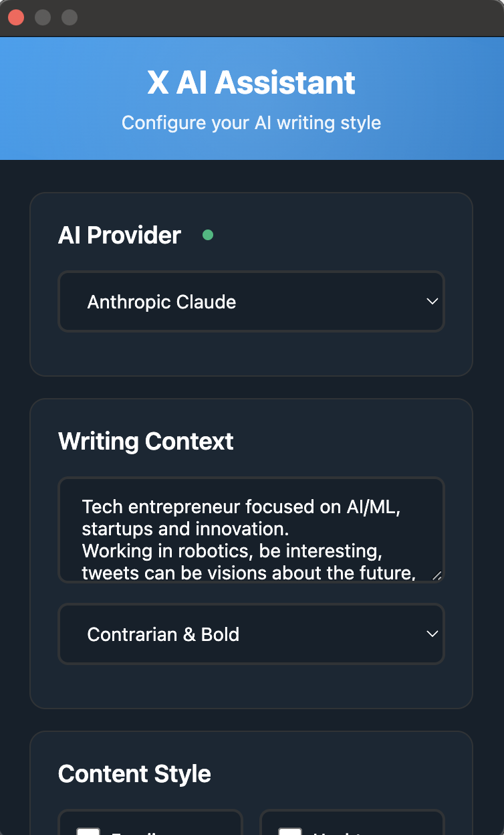Click the Configure your AI writing style subtitle
This screenshot has height=835, width=504.
[x=251, y=123]
